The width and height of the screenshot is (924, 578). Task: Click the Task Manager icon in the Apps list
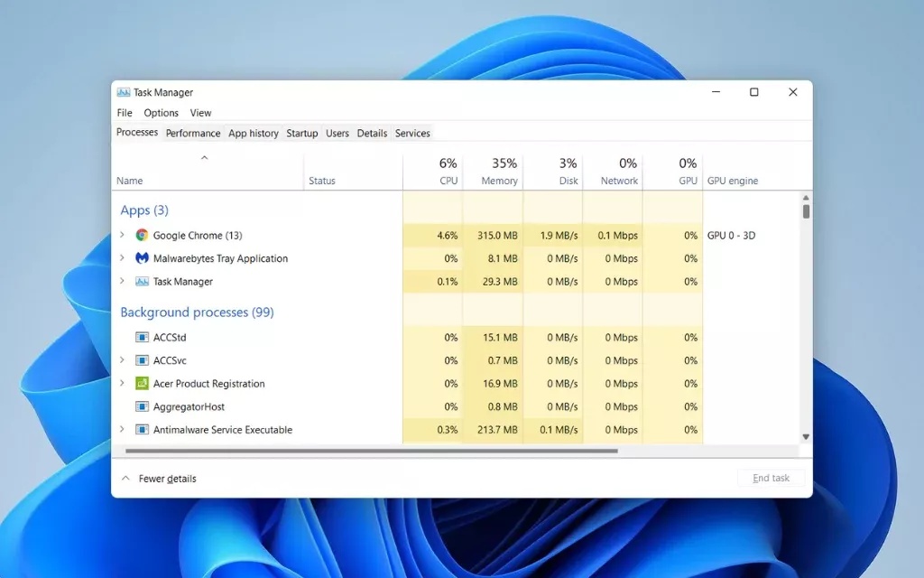pos(142,281)
